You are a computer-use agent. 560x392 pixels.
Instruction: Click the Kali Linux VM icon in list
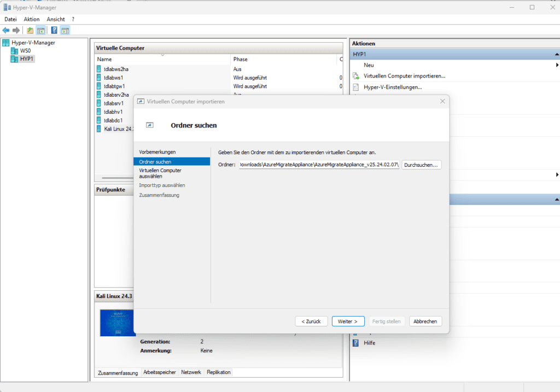point(99,129)
